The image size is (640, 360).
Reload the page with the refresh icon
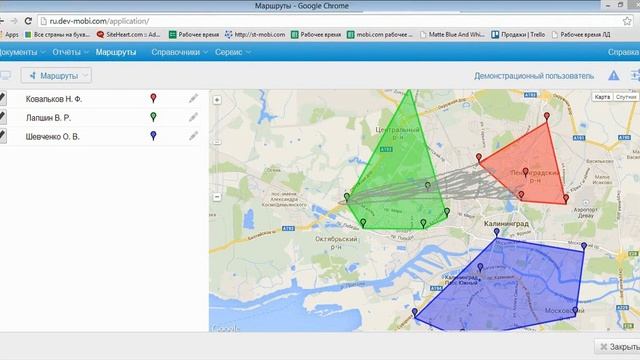click(x=28, y=20)
